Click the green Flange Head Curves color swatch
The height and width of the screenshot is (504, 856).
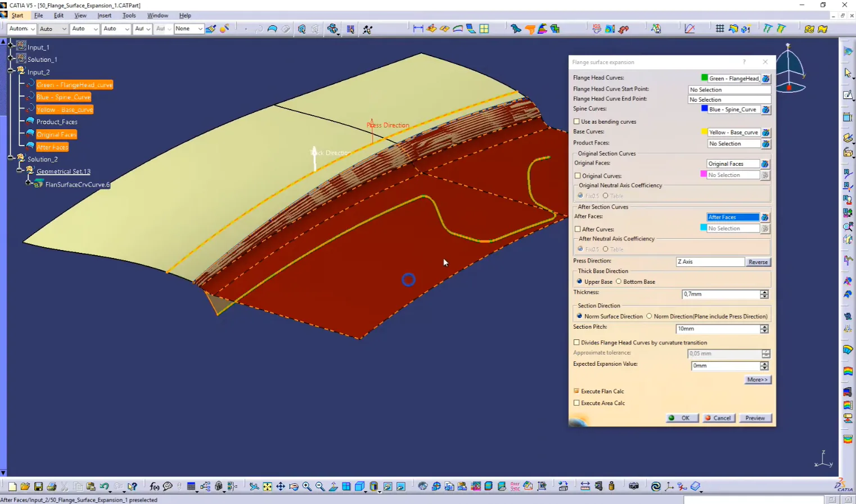(704, 78)
